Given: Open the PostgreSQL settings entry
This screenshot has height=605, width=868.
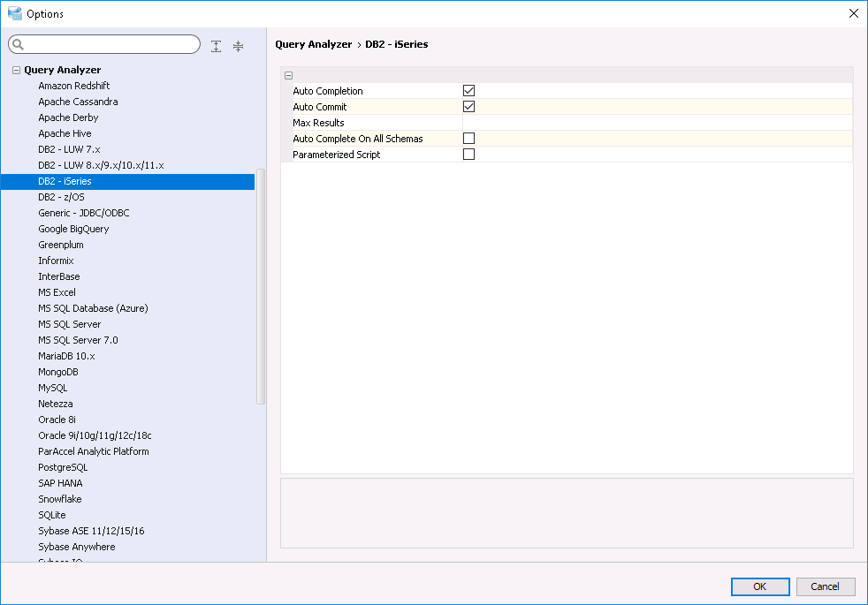Looking at the screenshot, I should 63,467.
